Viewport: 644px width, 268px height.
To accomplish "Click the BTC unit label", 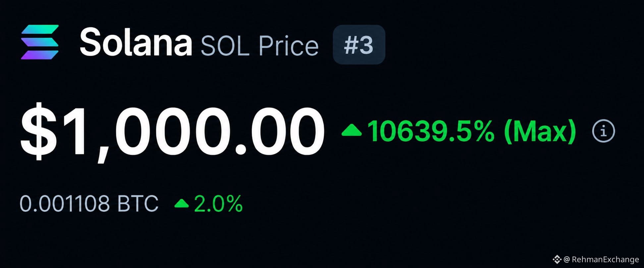I will [138, 203].
